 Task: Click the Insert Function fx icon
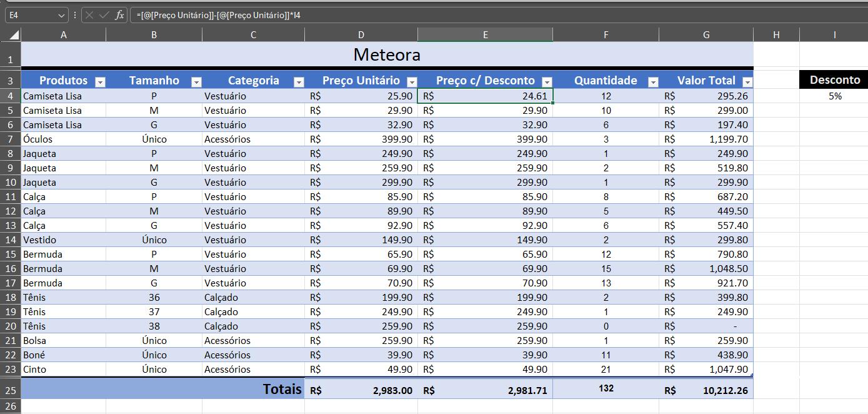click(119, 16)
